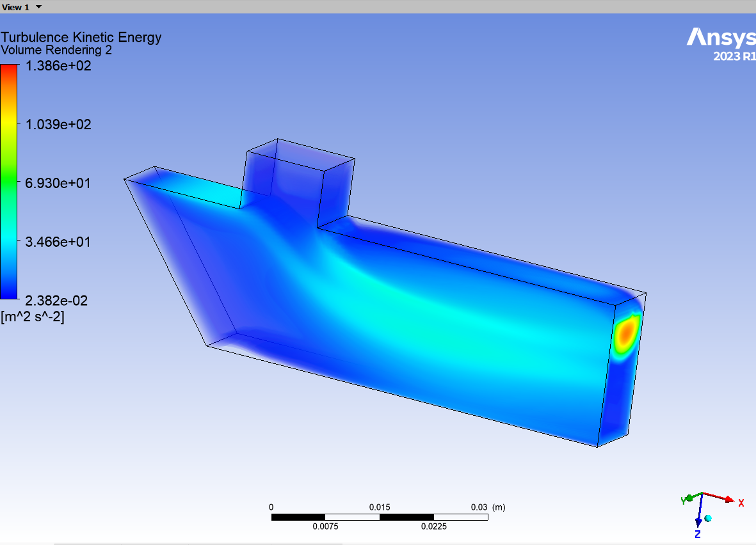Open the View 1 dropdown arrow

[x=39, y=7]
